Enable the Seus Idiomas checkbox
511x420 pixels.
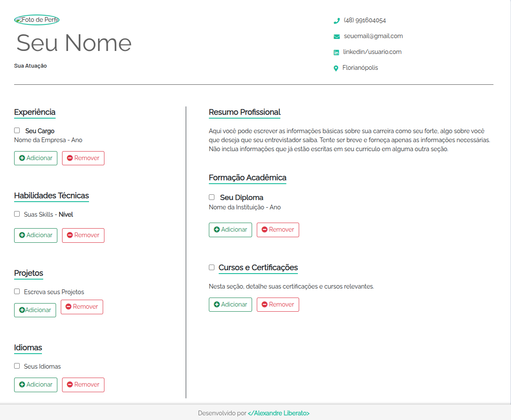17,366
